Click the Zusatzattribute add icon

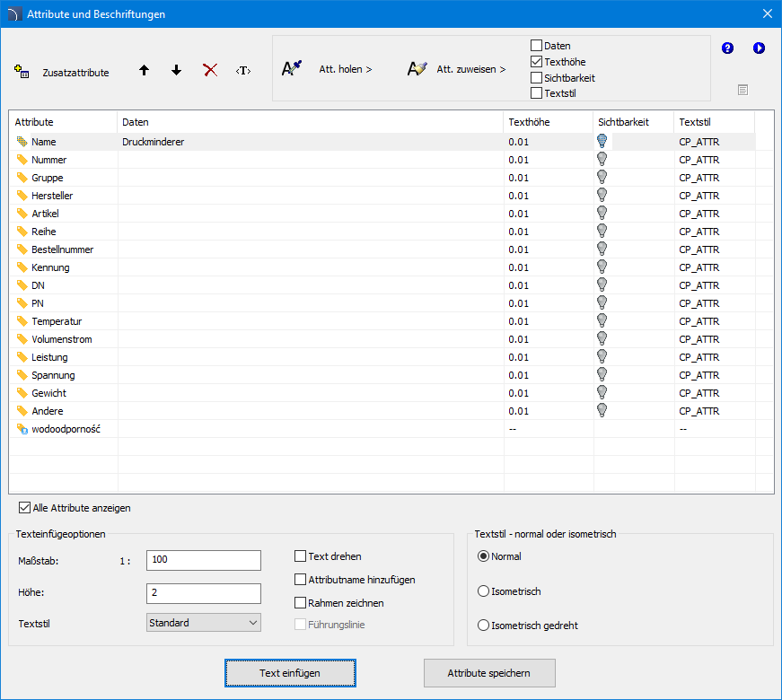22,72
